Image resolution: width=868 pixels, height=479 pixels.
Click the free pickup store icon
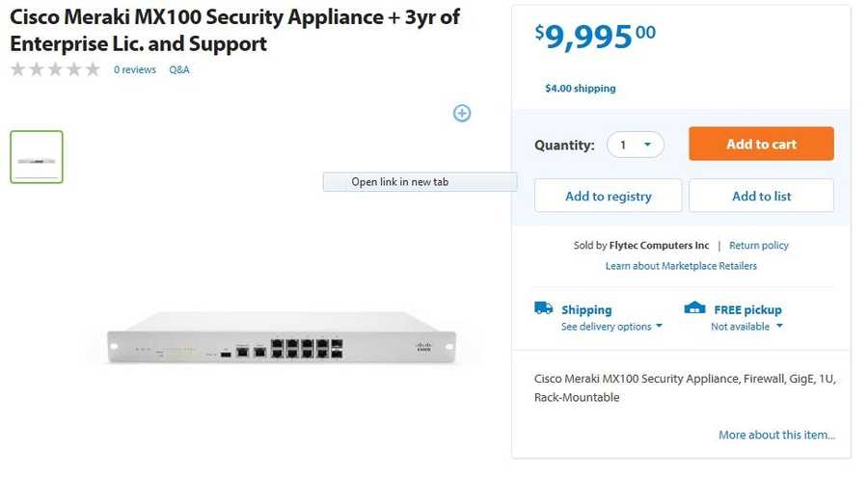[694, 308]
